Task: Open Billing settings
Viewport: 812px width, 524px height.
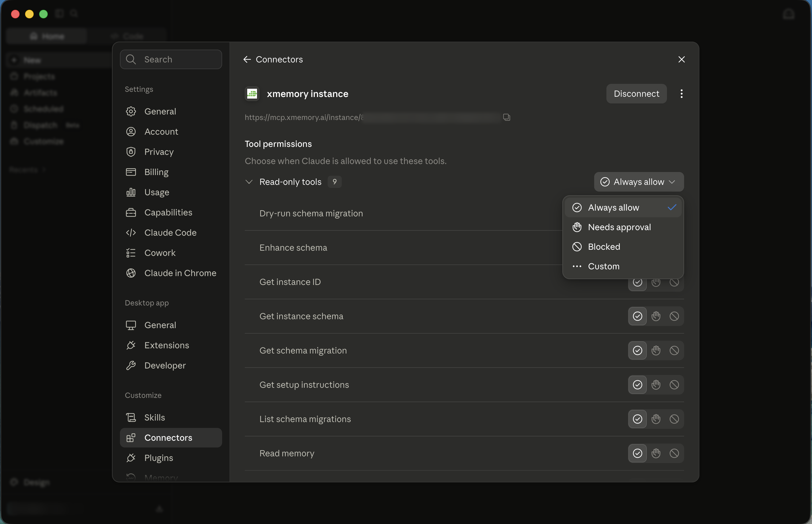Action: pyautogui.click(x=171, y=172)
